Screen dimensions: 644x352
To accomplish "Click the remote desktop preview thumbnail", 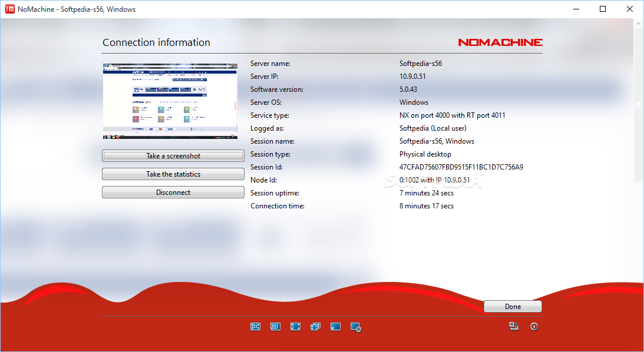I will click(170, 101).
